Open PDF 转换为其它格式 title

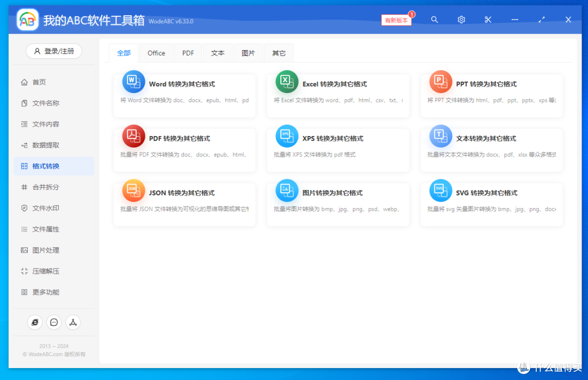(x=179, y=138)
